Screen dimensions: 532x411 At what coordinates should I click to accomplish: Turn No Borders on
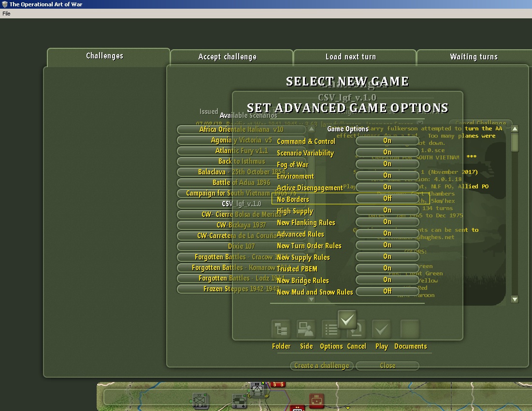click(387, 198)
